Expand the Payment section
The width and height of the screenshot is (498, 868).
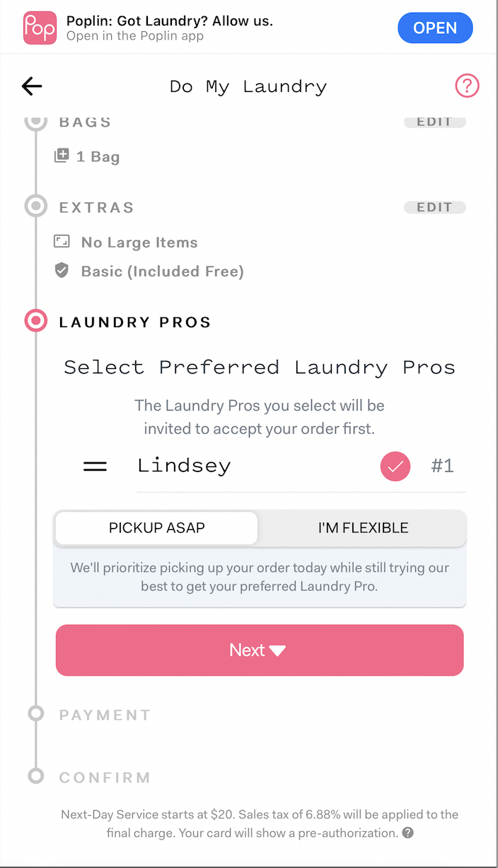click(x=104, y=715)
